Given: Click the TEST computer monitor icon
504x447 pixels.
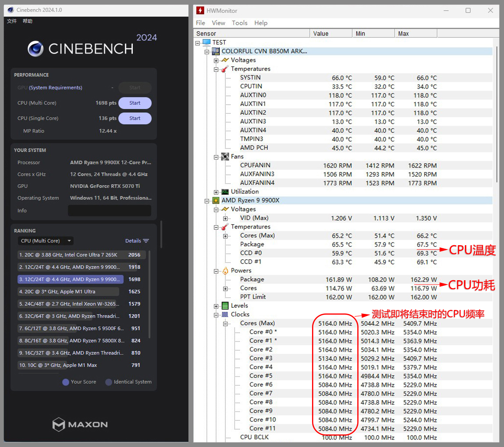Looking at the screenshot, I should (206, 42).
